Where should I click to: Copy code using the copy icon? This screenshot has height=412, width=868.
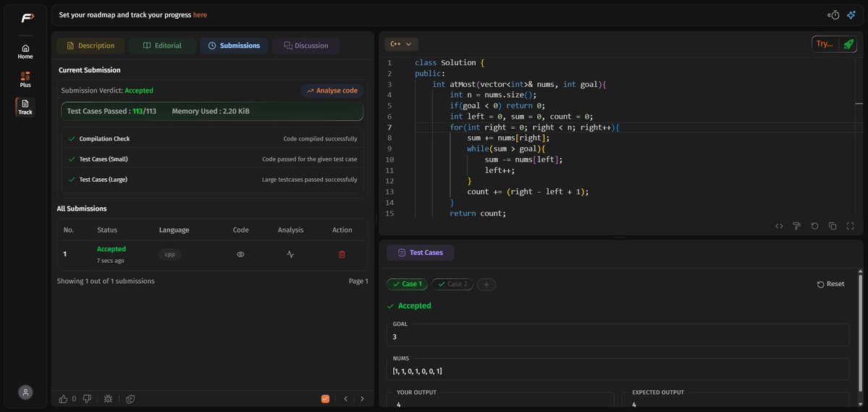point(833,226)
